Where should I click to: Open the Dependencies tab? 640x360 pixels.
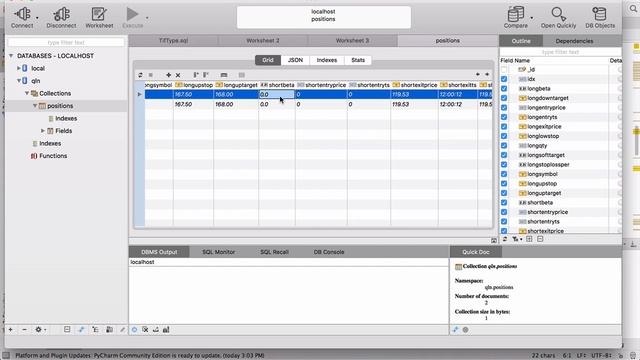(574, 41)
